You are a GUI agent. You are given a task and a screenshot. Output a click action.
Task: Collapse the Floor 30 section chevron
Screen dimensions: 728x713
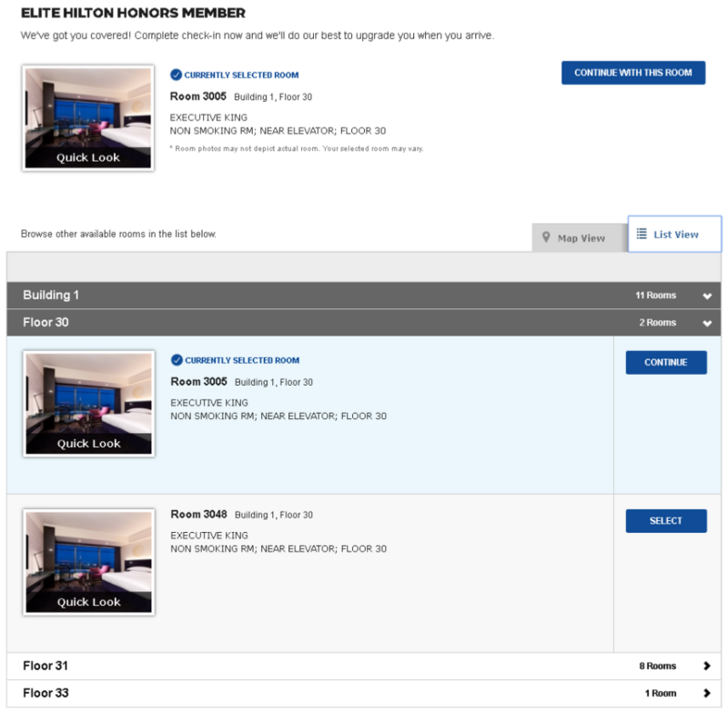pos(707,324)
